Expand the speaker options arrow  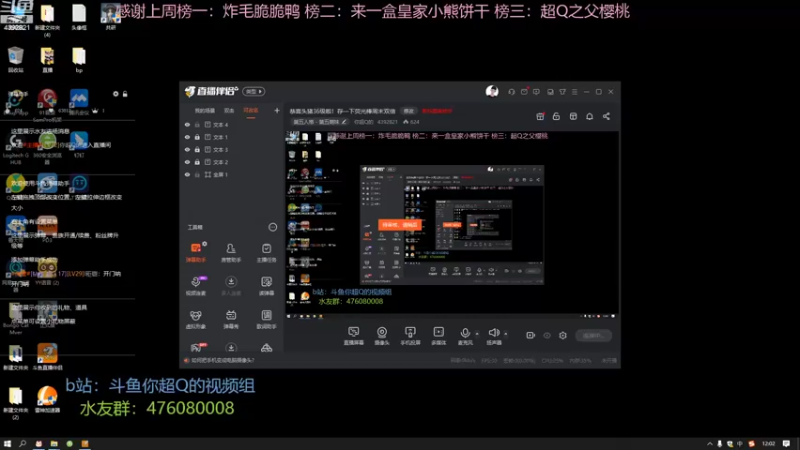pyautogui.click(x=506, y=334)
